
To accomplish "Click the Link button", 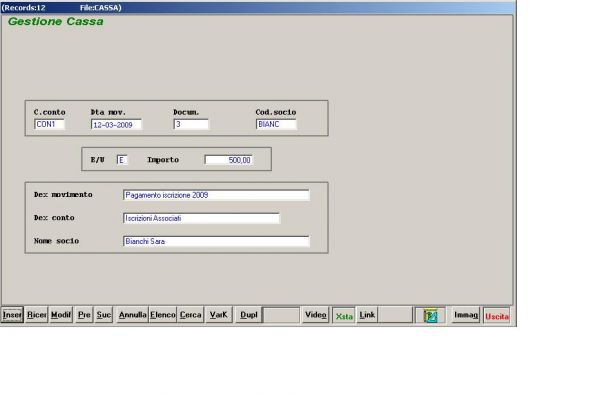I will click(x=367, y=315).
